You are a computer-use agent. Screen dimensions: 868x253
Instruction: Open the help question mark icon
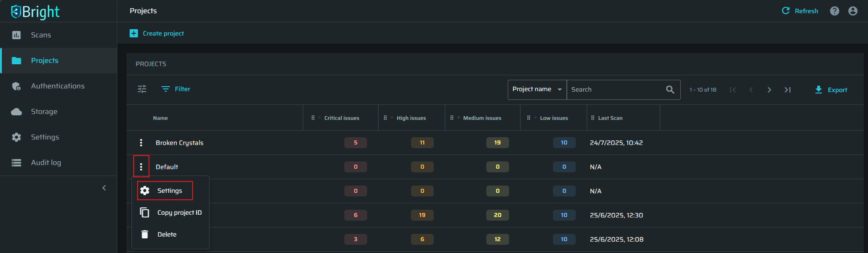pyautogui.click(x=835, y=11)
